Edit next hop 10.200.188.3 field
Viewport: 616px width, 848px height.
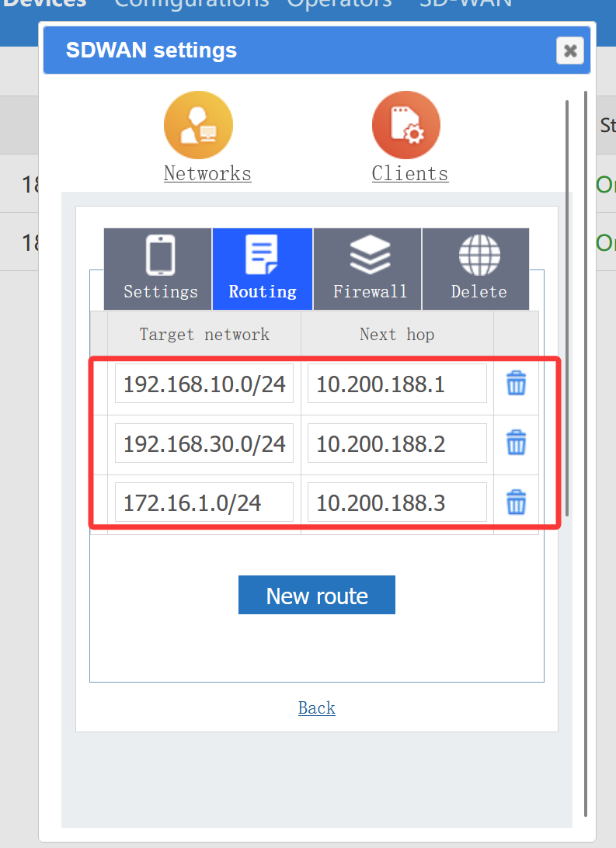[397, 502]
